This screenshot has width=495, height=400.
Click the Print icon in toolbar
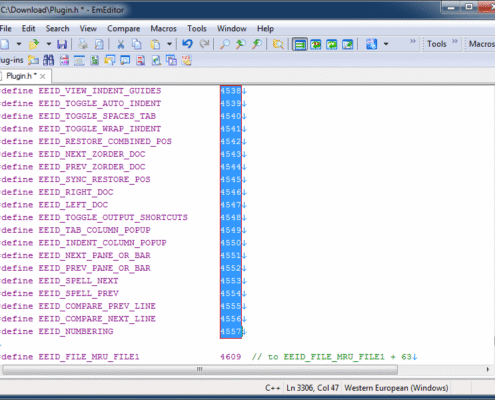click(83, 44)
